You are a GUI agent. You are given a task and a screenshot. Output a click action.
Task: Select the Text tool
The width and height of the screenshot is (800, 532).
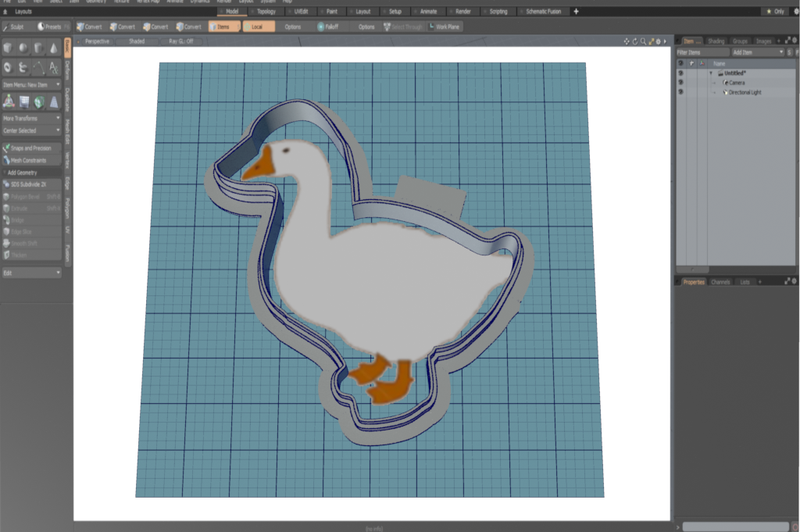pos(54,68)
